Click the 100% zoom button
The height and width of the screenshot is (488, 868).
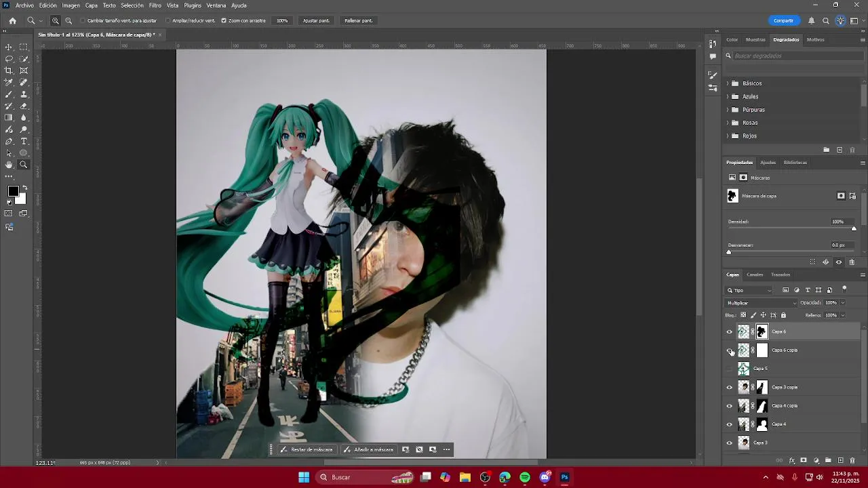pyautogui.click(x=282, y=20)
